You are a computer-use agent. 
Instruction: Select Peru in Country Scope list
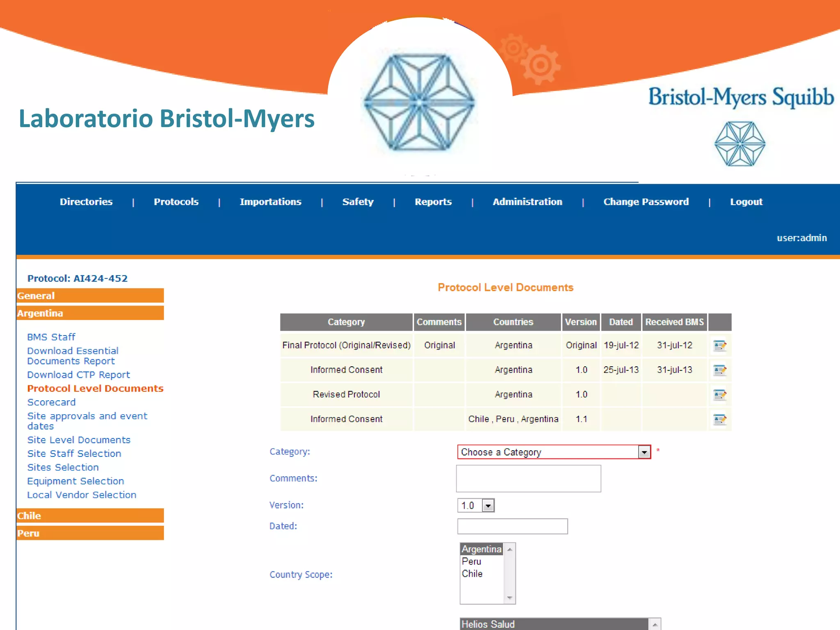click(482, 562)
